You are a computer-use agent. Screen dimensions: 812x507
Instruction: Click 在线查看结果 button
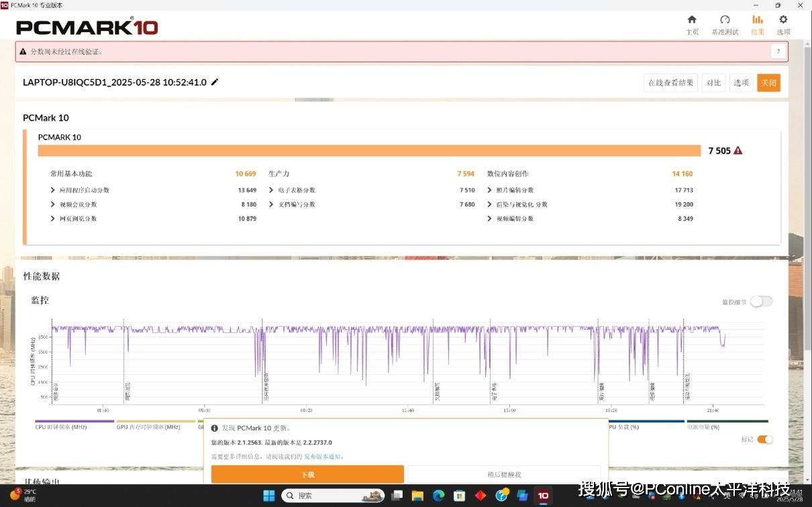pyautogui.click(x=670, y=82)
